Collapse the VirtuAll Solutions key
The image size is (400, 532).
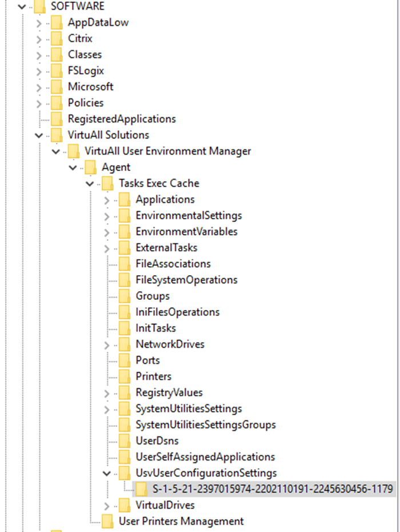[x=39, y=136]
